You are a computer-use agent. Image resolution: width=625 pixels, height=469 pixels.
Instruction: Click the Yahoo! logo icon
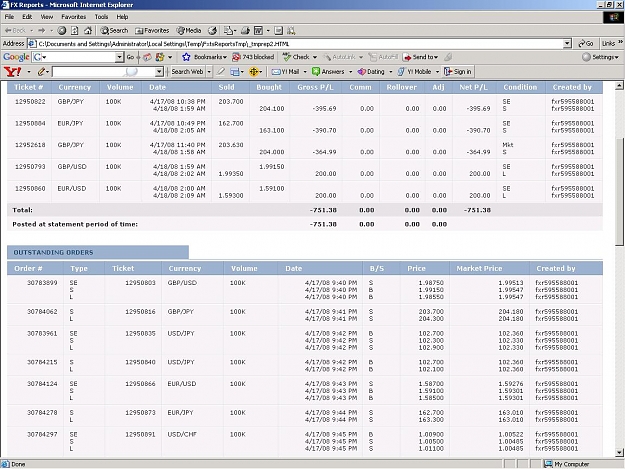pos(12,72)
